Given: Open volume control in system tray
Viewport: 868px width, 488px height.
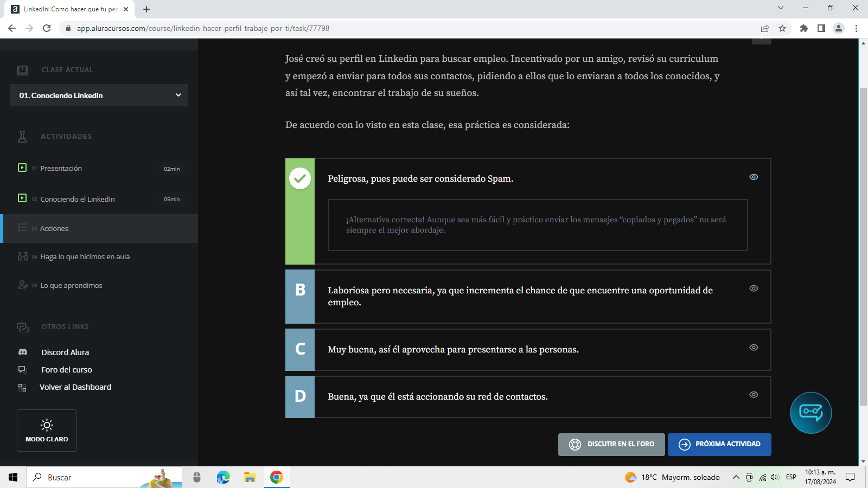Looking at the screenshot, I should point(775,477).
